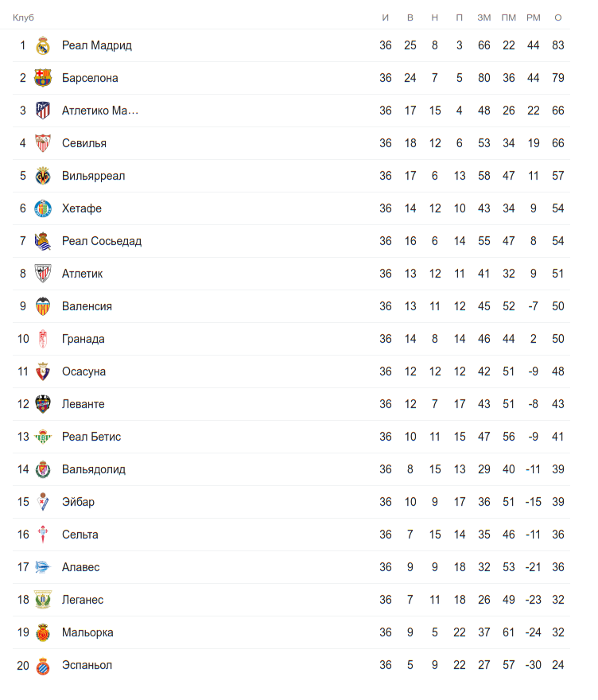Click the Atletico Madrid crest icon
The width and height of the screenshot is (598, 700).
43,111
